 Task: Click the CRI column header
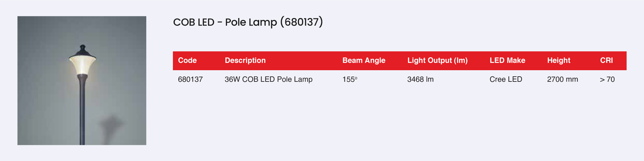coord(606,61)
